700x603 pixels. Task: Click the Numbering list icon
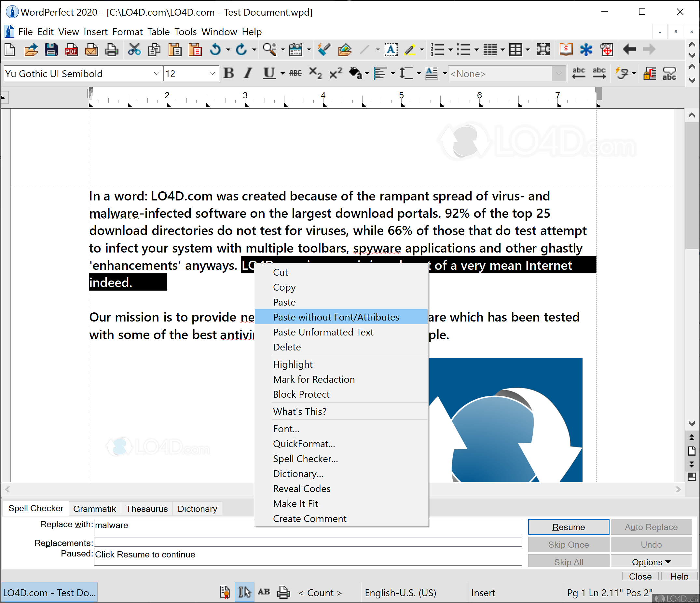437,50
